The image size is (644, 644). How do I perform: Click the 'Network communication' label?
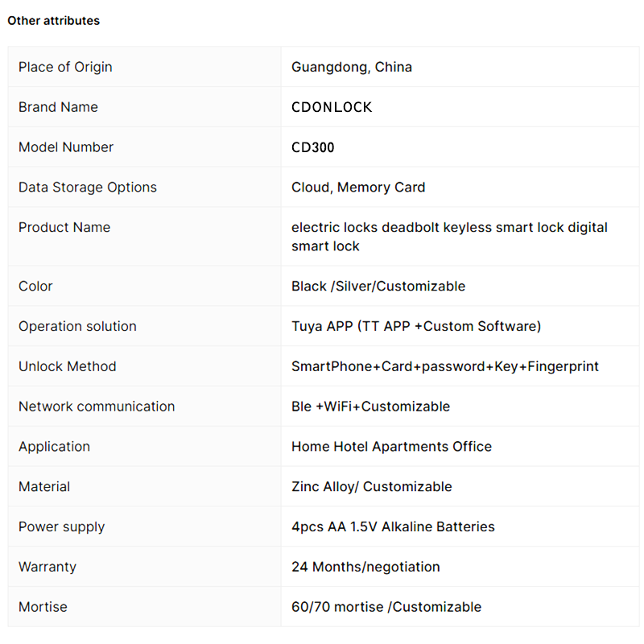point(97,407)
